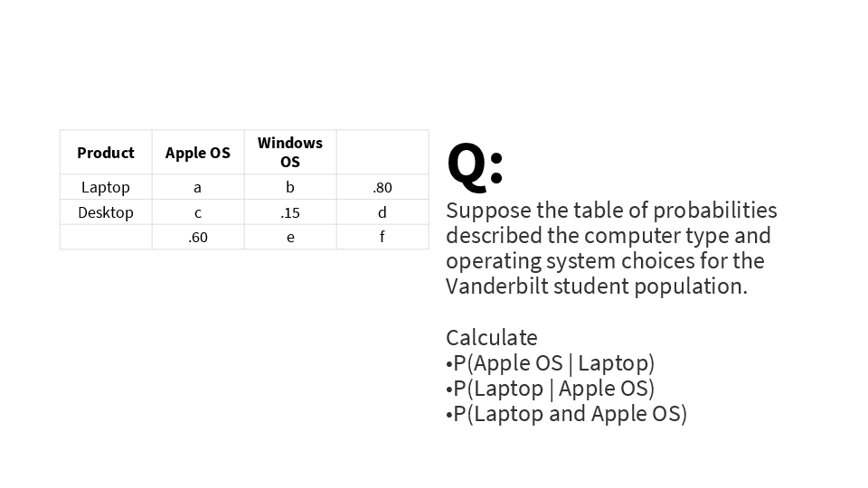Click the "Suppose the table of probabilities" paragraph

[x=611, y=249]
